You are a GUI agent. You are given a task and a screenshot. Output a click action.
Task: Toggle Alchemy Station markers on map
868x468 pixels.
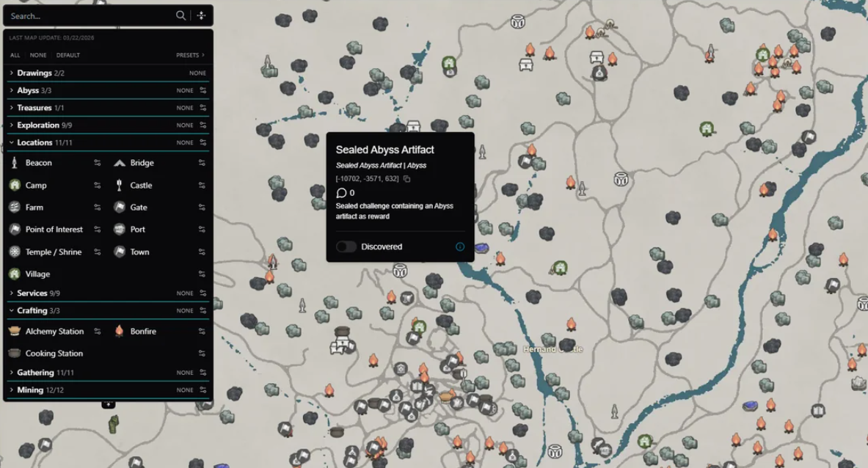point(48,332)
